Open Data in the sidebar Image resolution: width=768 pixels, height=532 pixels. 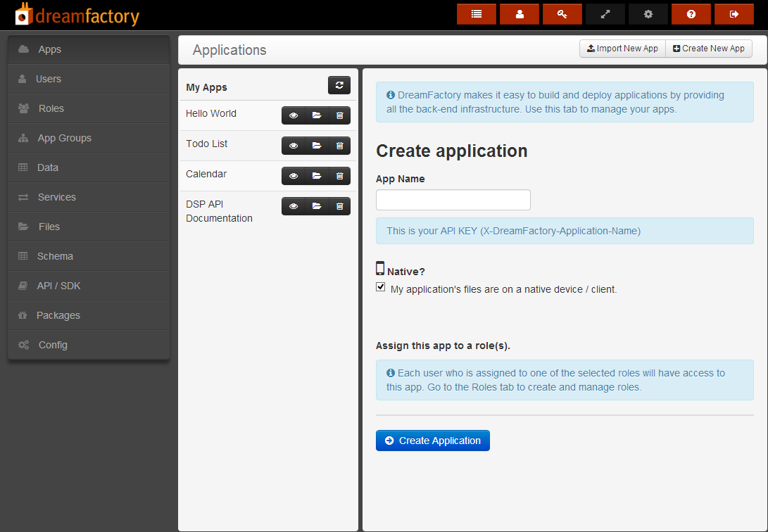(89, 167)
